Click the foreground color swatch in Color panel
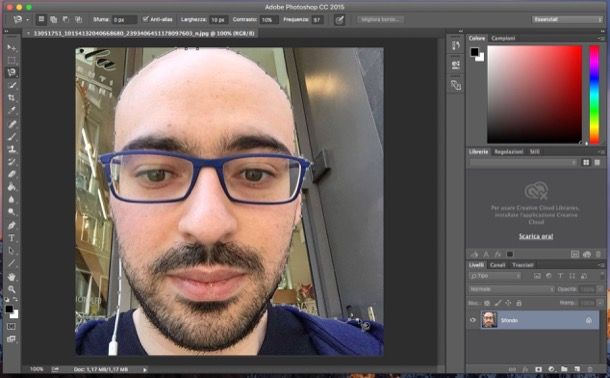 pyautogui.click(x=474, y=52)
